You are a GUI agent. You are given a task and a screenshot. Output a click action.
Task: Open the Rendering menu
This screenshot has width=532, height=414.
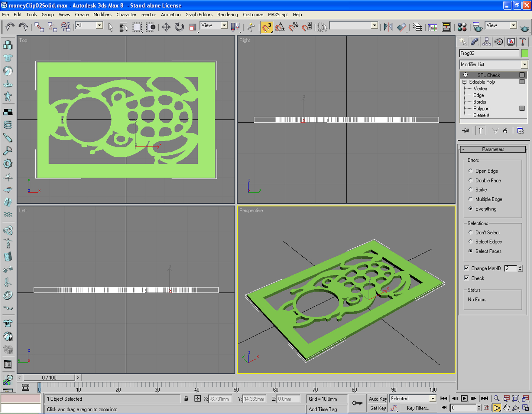(228, 15)
